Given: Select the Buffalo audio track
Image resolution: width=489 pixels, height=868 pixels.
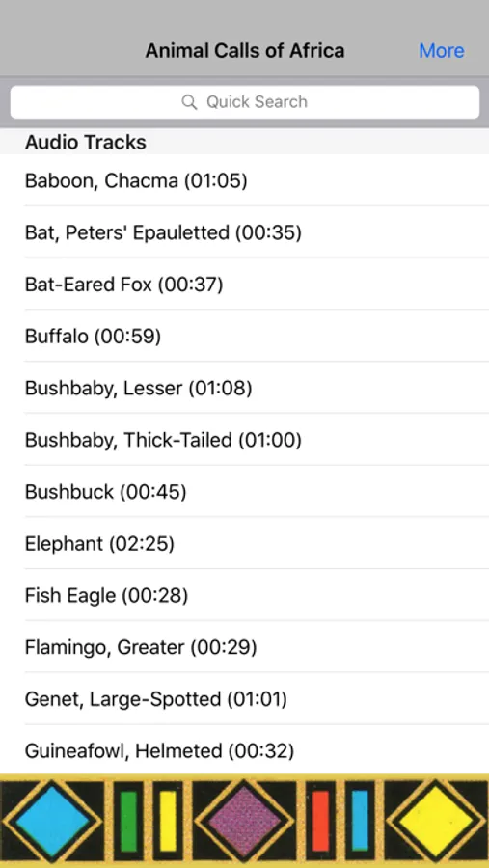Looking at the screenshot, I should point(244,336).
